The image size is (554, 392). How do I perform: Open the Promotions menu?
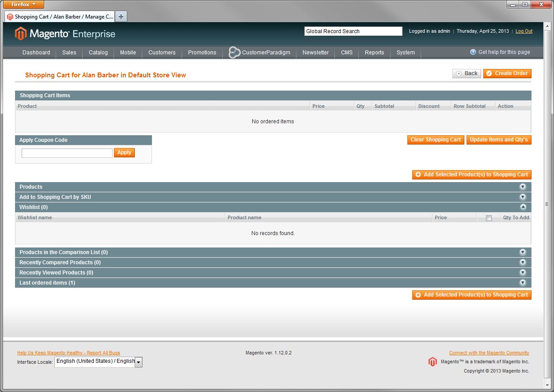(202, 53)
